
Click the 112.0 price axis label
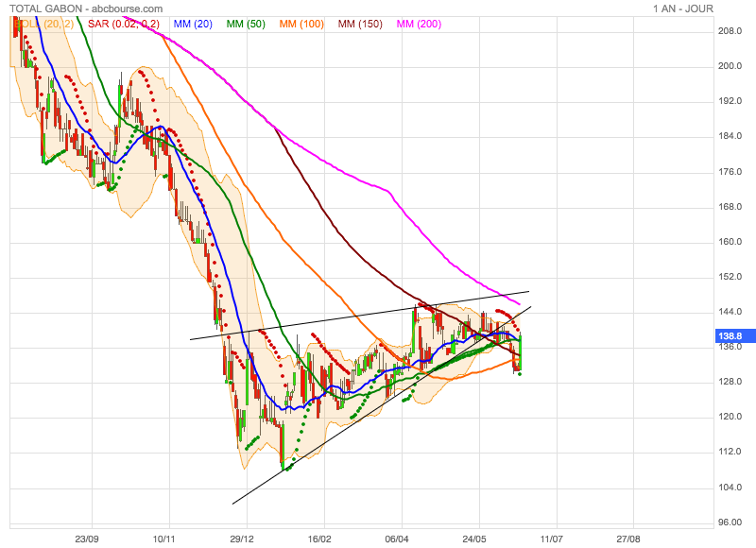tap(730, 452)
